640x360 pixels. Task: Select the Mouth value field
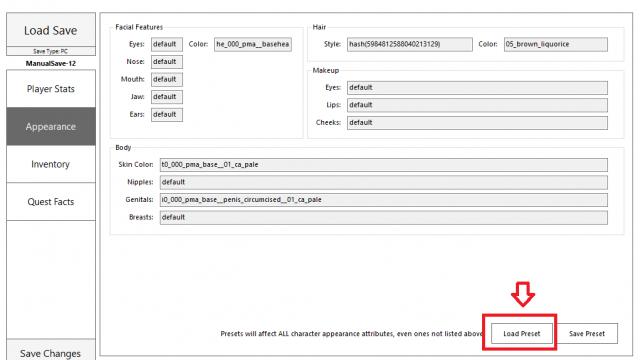(x=167, y=79)
